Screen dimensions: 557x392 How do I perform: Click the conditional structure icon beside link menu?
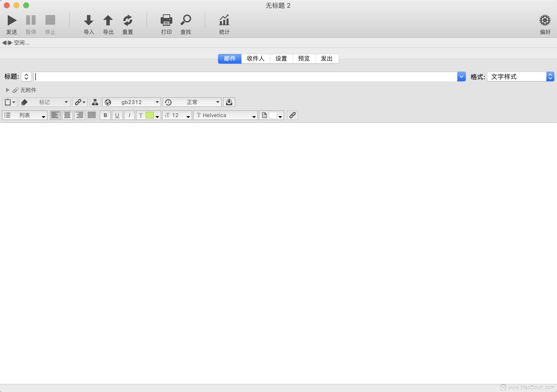coord(95,102)
